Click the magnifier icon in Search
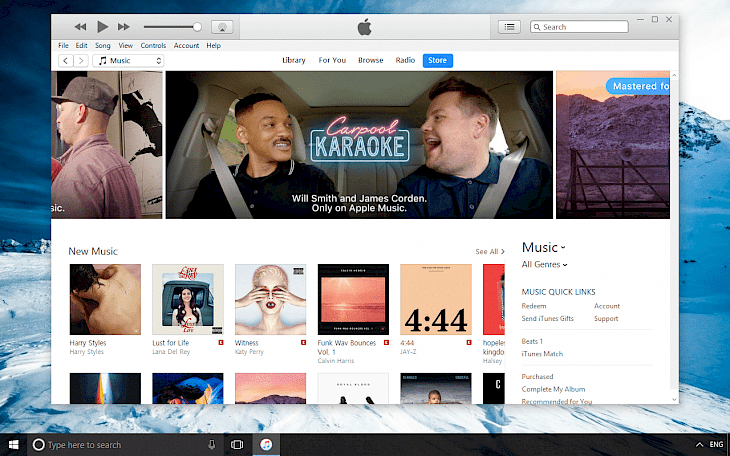This screenshot has height=456, width=730. (x=537, y=27)
